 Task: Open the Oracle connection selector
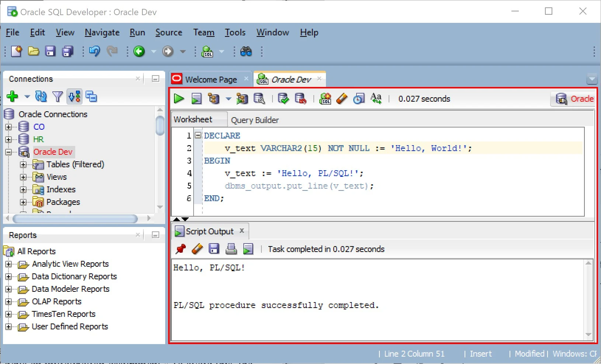click(x=573, y=99)
